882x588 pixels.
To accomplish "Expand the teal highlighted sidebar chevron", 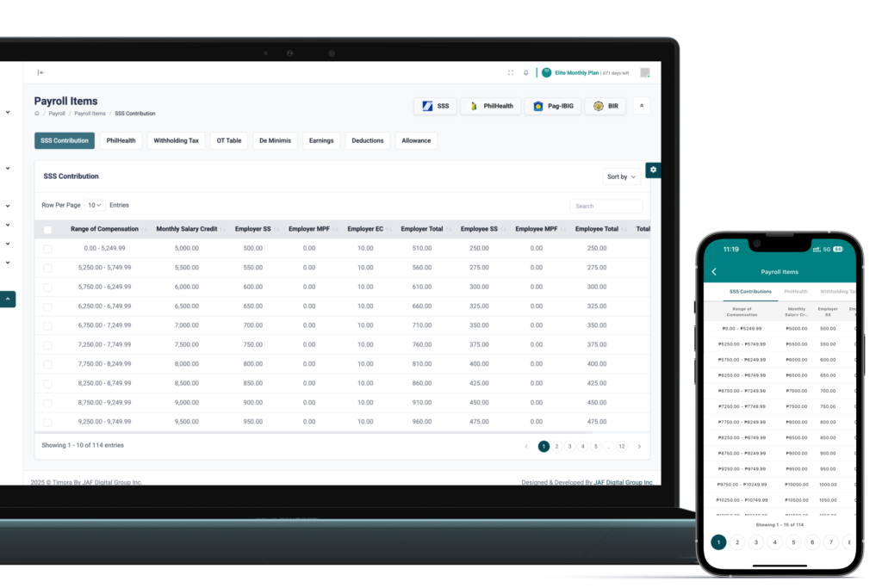I will 8,300.
